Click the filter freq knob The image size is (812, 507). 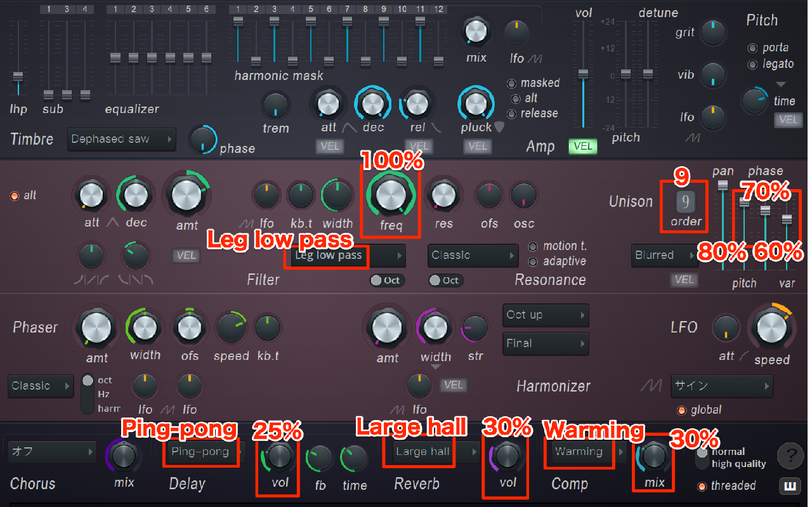point(391,195)
